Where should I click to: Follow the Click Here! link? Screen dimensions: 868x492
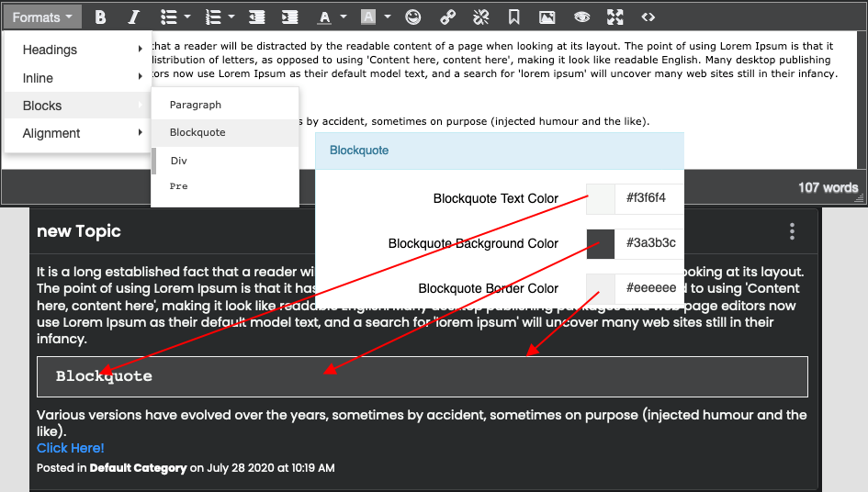click(71, 448)
